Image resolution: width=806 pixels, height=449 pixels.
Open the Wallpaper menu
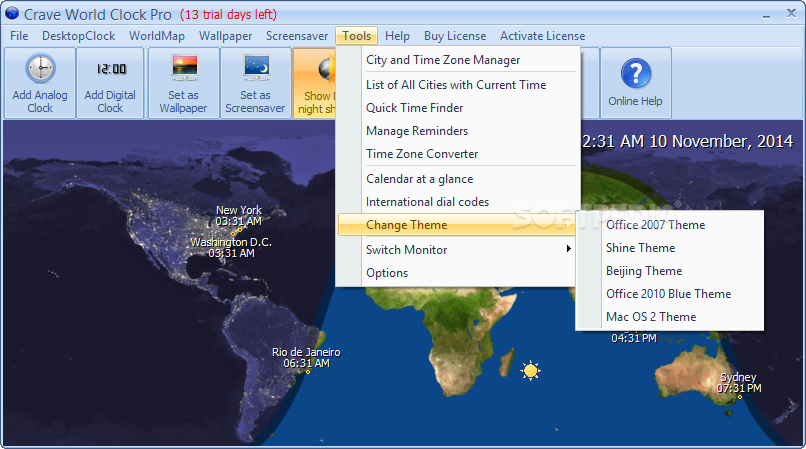tap(226, 36)
